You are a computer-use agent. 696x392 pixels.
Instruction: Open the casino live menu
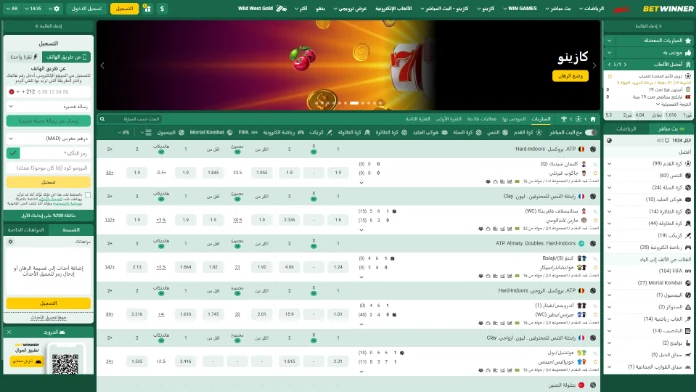click(x=444, y=8)
